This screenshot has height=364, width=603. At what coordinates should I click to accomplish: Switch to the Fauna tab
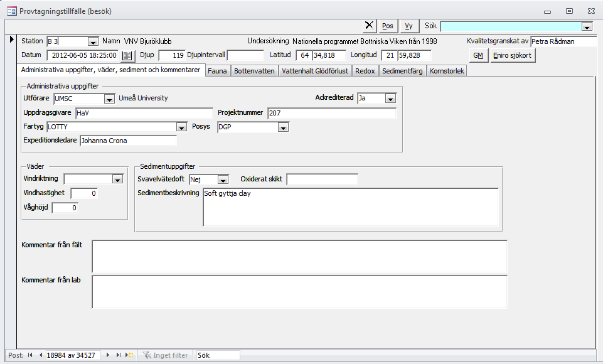[217, 71]
